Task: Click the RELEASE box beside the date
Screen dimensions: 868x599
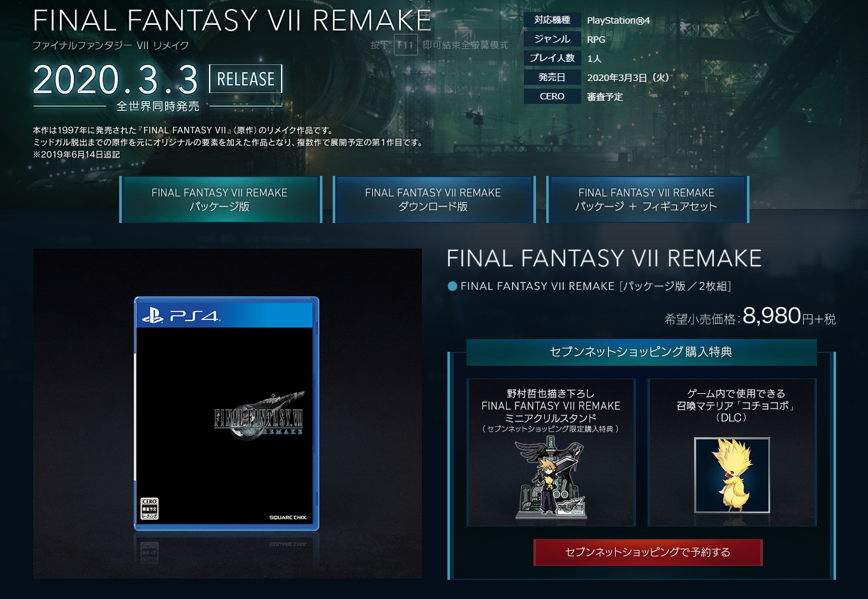Action: click(x=245, y=79)
